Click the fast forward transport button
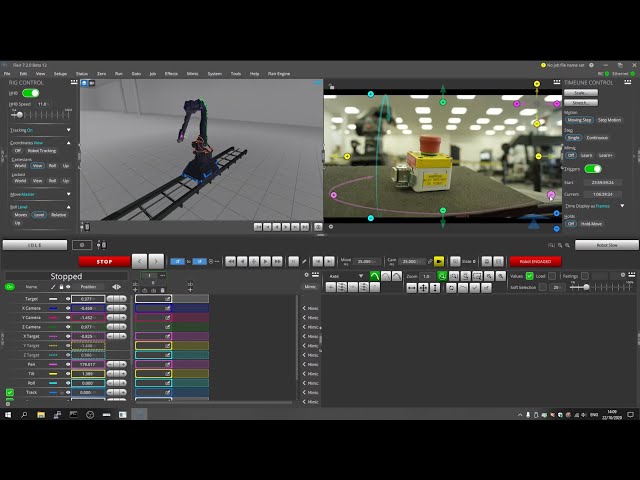Image resolution: width=640 pixels, height=480 pixels. pos(277,261)
